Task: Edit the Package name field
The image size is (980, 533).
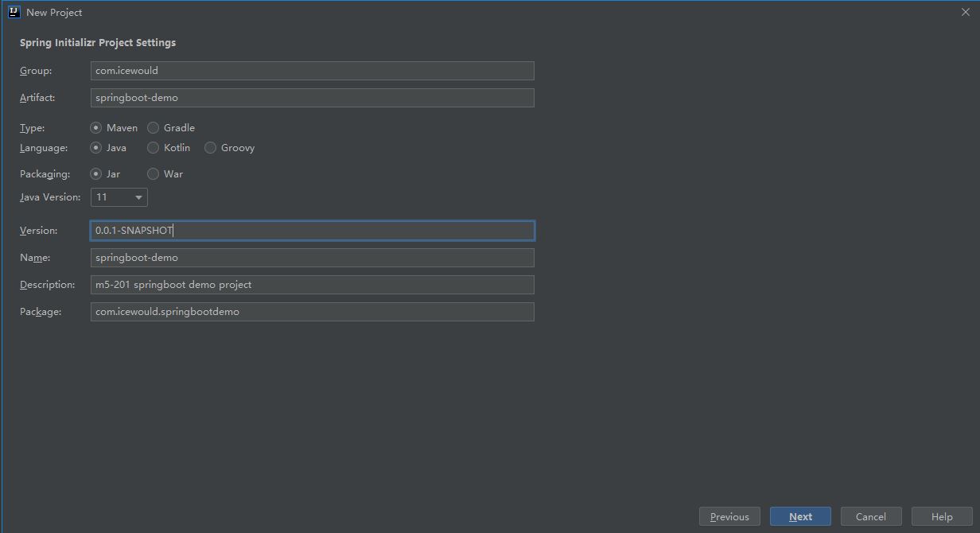Action: tap(312, 312)
